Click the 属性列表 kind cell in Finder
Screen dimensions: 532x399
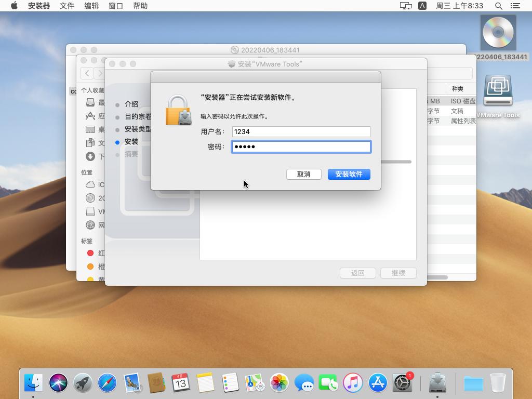pos(463,121)
